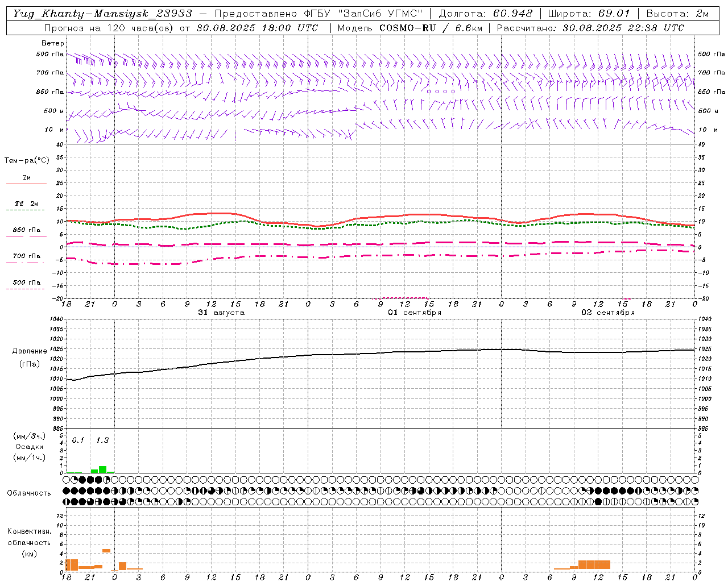Select the Долгота: 60.948 value
Image resolution: width=728 pixels, height=582 pixels.
(x=486, y=14)
